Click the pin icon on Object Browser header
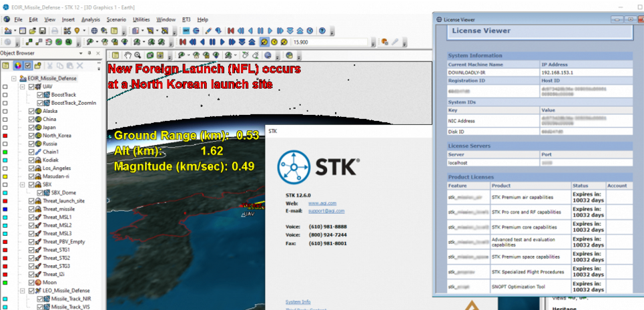Viewport: 644px width, 310px height. coord(89,53)
